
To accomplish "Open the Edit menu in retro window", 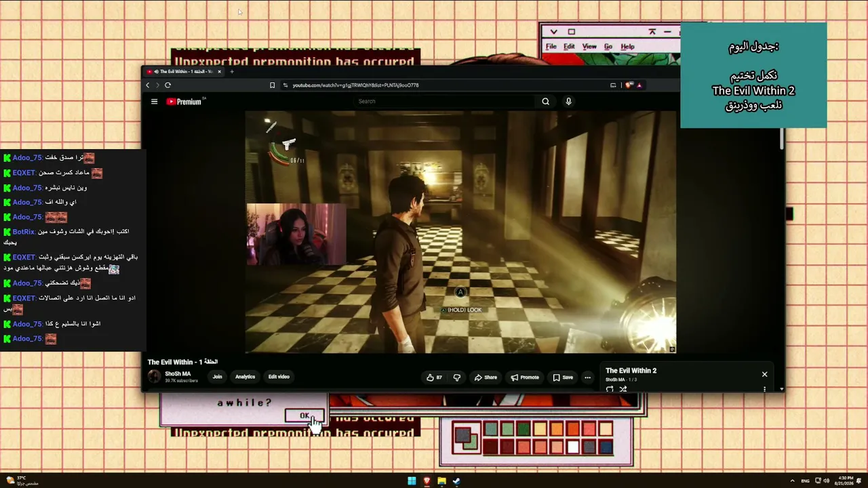I will tap(569, 47).
